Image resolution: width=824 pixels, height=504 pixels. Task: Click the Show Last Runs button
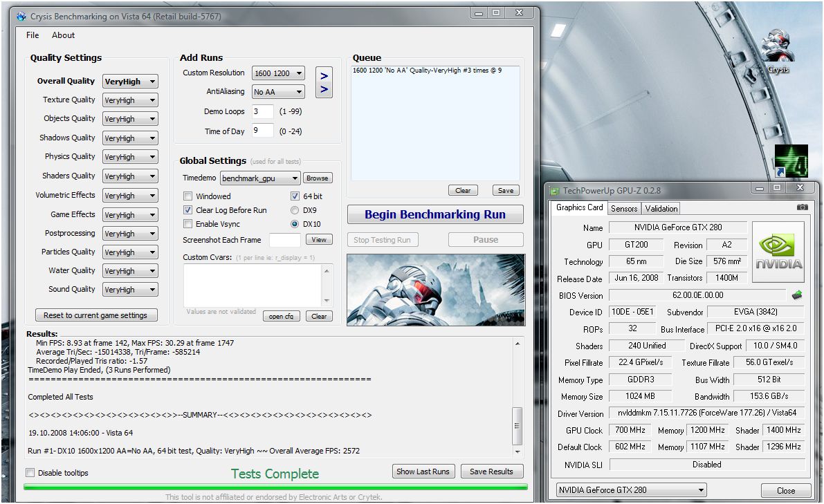[x=423, y=472]
